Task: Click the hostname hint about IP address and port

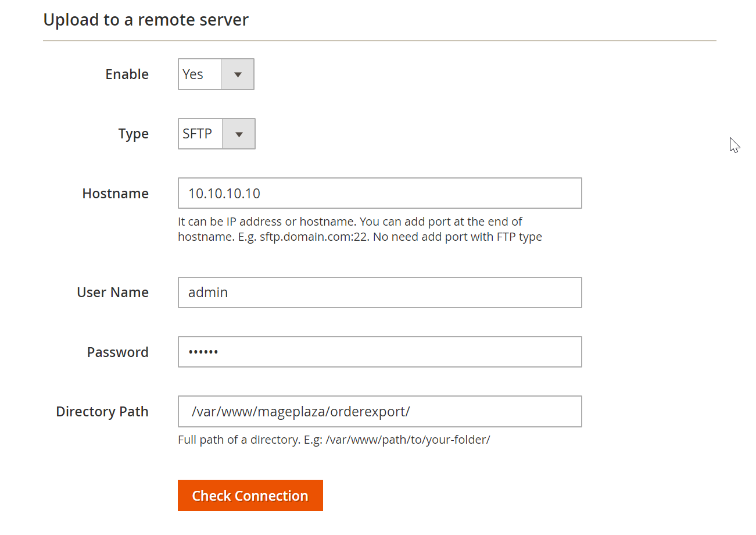Action: coord(360,229)
